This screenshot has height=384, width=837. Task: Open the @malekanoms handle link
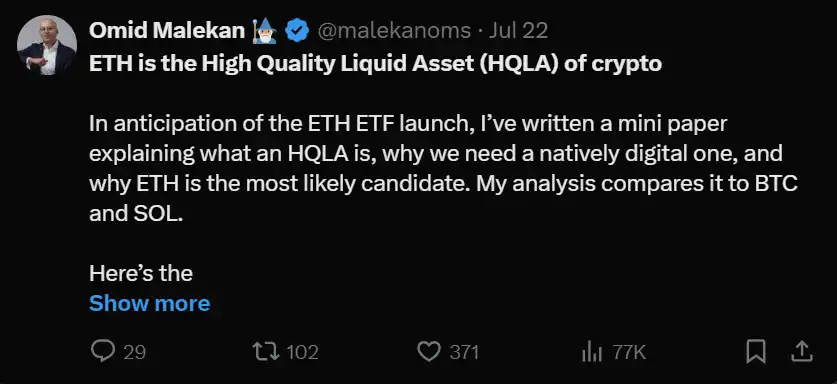tap(394, 32)
